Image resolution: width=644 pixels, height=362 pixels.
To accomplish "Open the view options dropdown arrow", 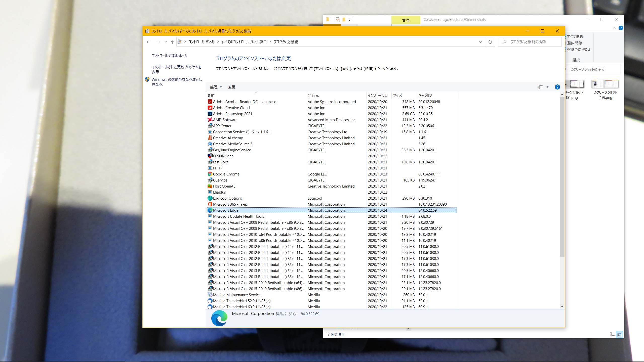I will click(x=547, y=87).
